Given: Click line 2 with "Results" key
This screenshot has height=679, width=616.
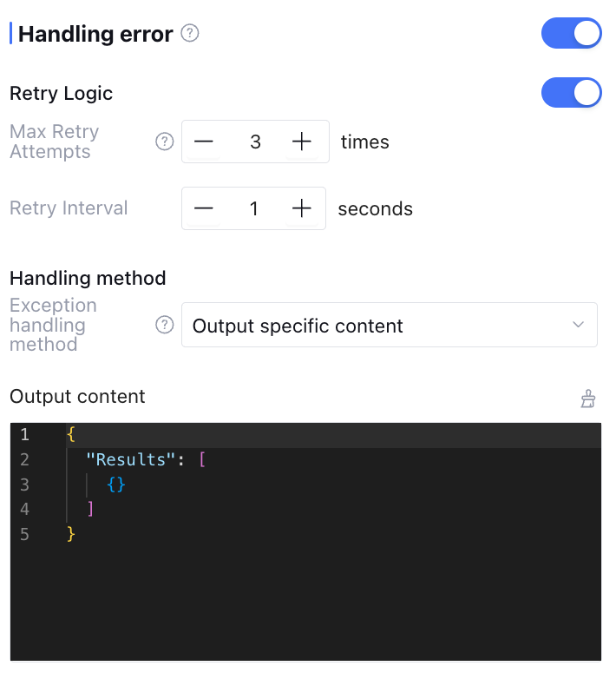Looking at the screenshot, I should (x=131, y=459).
